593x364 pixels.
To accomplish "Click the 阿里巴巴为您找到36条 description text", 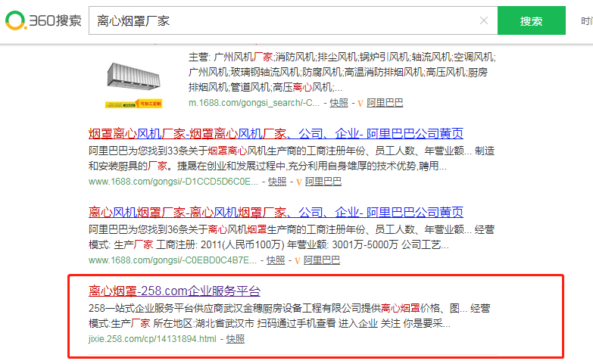I will [x=292, y=237].
